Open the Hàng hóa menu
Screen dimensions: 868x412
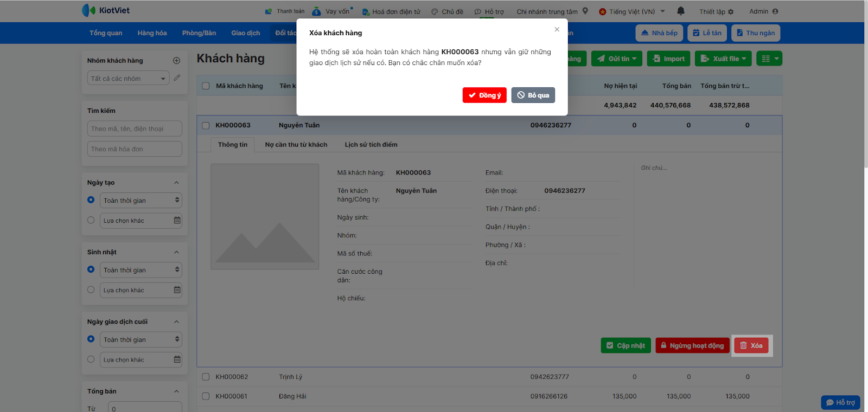click(152, 33)
